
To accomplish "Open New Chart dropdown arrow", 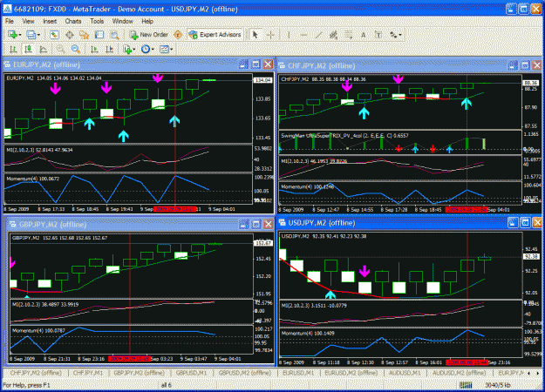I will pos(20,35).
